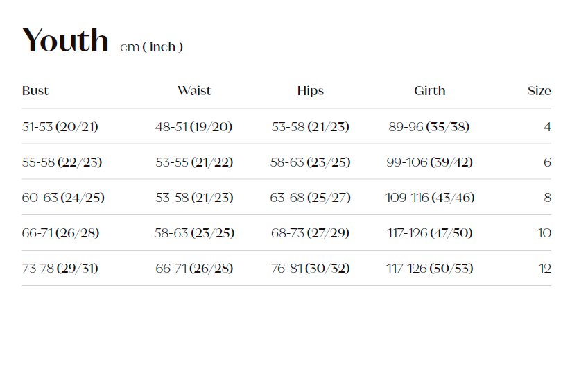This screenshot has width=588, height=381.
Task: Click waist value 58-63 (23/25)
Action: [x=194, y=232]
